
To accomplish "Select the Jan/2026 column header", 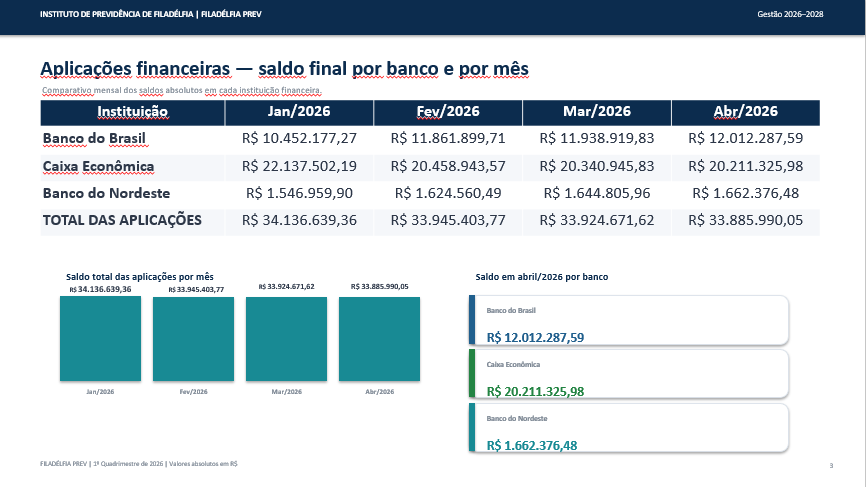I will (x=299, y=113).
